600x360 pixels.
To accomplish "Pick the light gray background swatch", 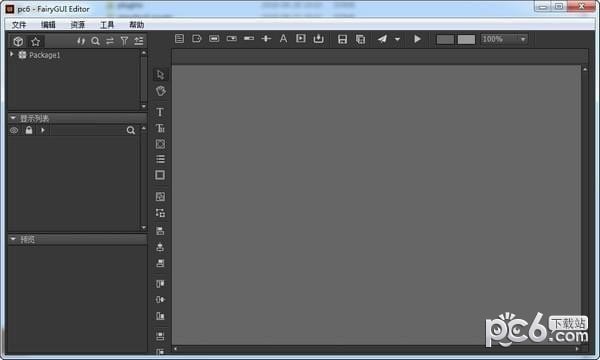I will tap(466, 39).
